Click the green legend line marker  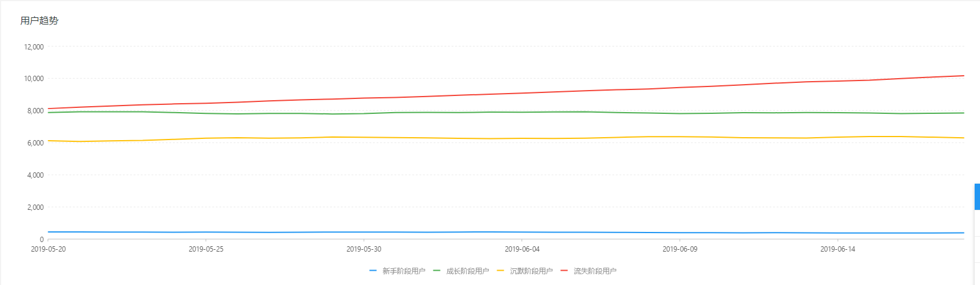[x=436, y=271]
